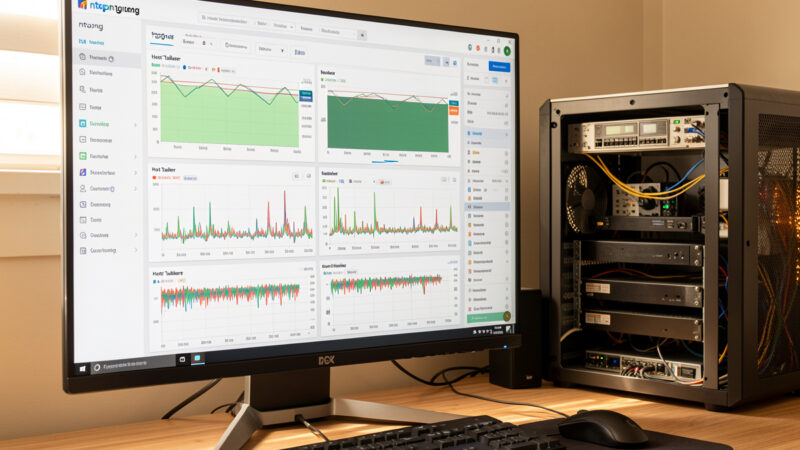Expand the person-icon sidebar item chevron
Image resolution: width=800 pixels, height=450 pixels.
click(136, 189)
